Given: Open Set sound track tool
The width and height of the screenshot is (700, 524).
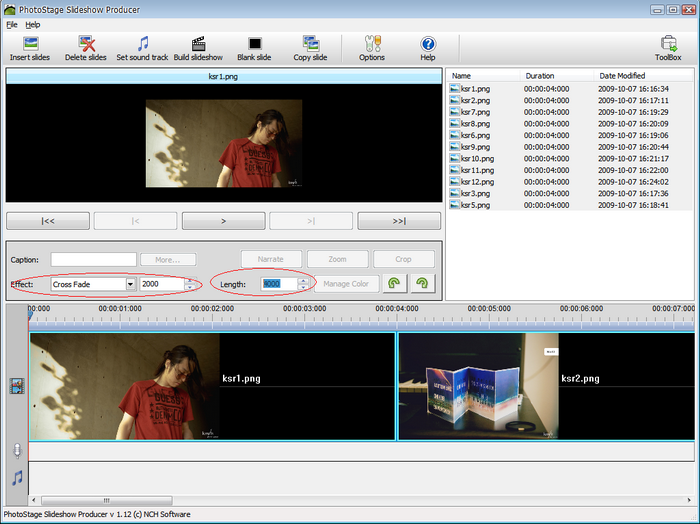Looking at the screenshot, I should (x=142, y=45).
